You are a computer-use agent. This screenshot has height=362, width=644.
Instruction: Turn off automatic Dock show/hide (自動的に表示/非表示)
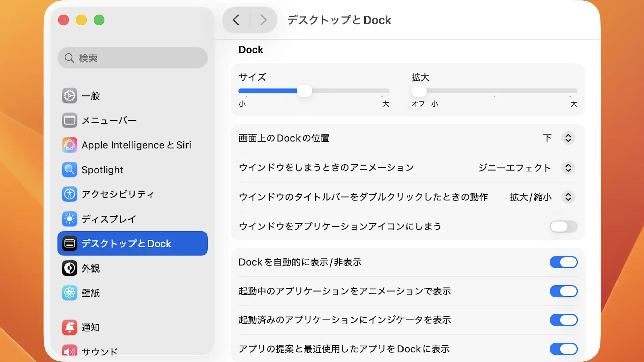coord(563,262)
